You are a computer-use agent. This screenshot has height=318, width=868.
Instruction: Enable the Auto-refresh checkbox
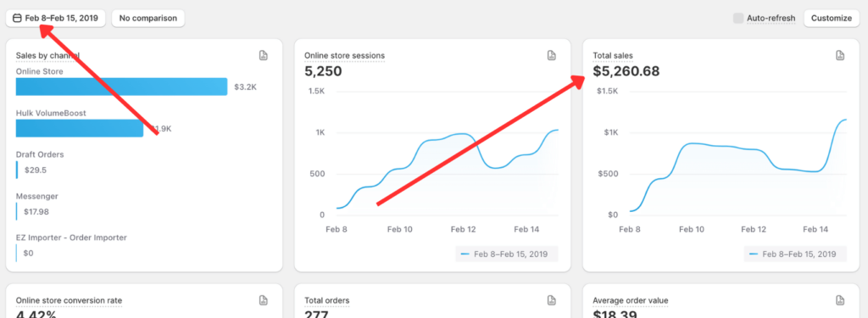738,19
